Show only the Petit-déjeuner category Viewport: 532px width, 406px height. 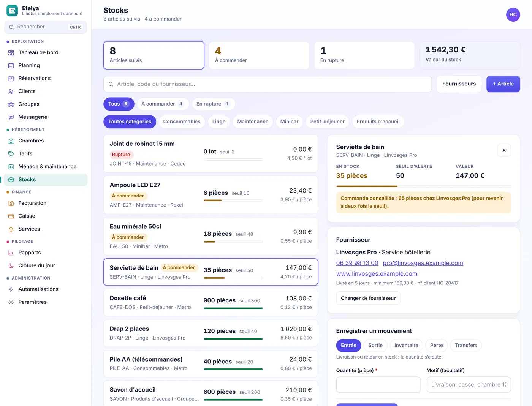pyautogui.click(x=327, y=122)
